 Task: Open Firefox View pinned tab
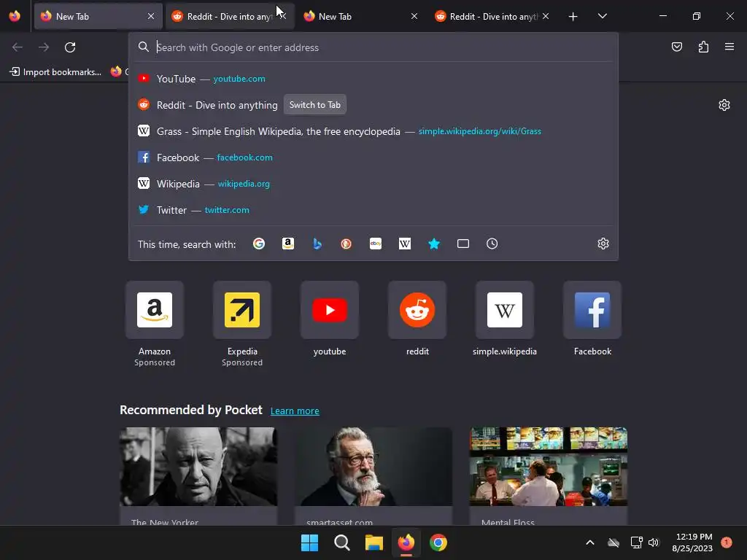tap(15, 16)
